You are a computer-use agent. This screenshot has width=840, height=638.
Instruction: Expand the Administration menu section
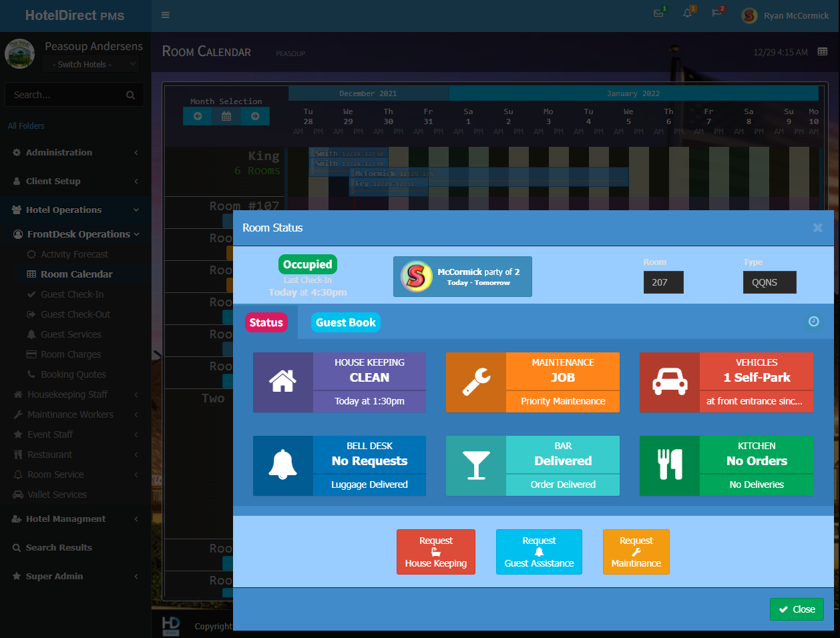pos(75,153)
